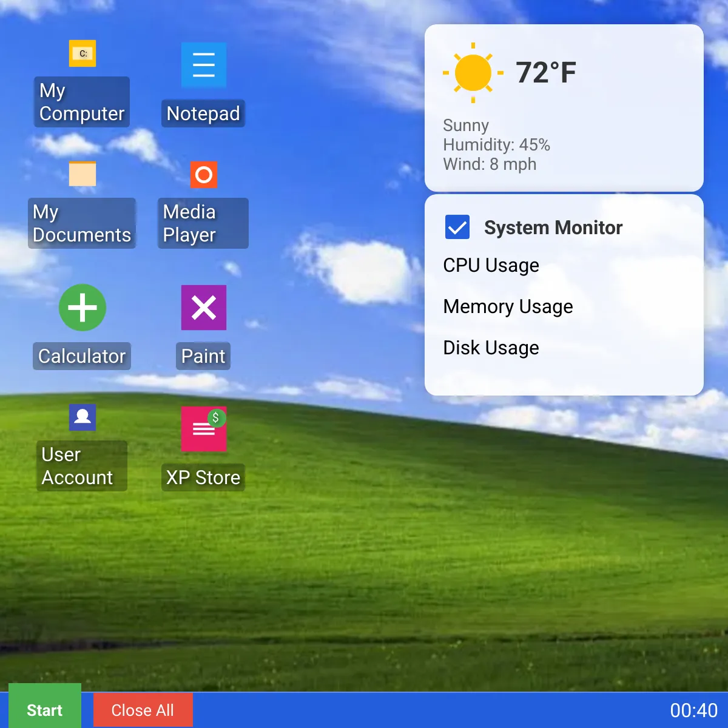The width and height of the screenshot is (728, 728).
Task: Click the Humidity: 45% line
Action: pyautogui.click(x=496, y=145)
